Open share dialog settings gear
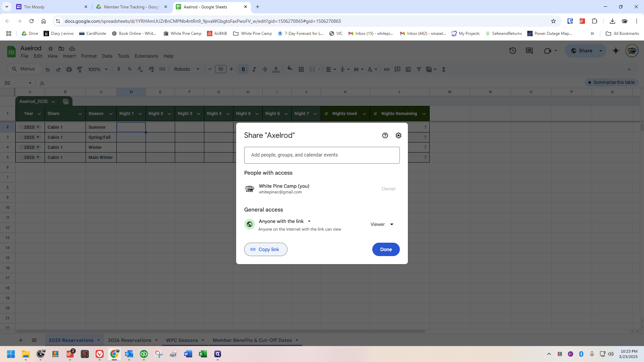 pos(398,135)
